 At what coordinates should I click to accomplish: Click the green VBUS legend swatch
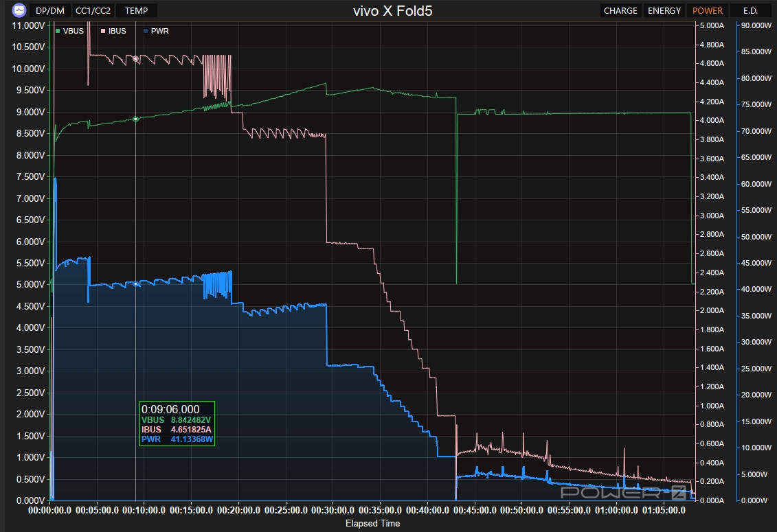[x=58, y=31]
